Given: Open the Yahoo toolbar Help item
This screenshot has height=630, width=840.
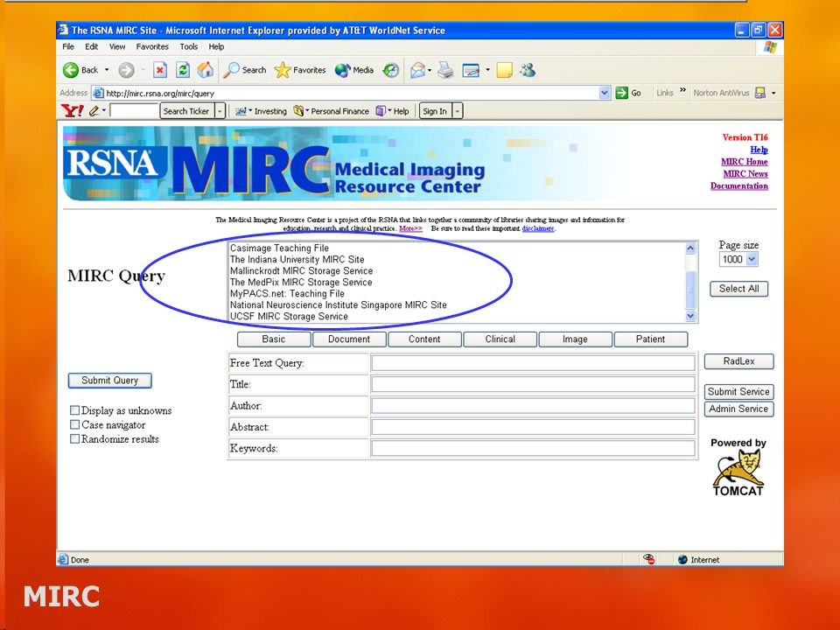Looking at the screenshot, I should pos(393,111).
